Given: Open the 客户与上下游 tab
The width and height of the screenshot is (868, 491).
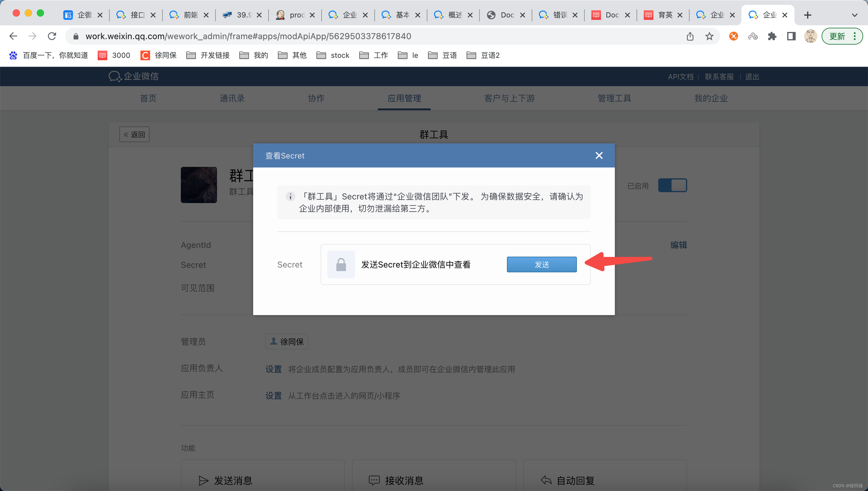Looking at the screenshot, I should click(x=509, y=98).
